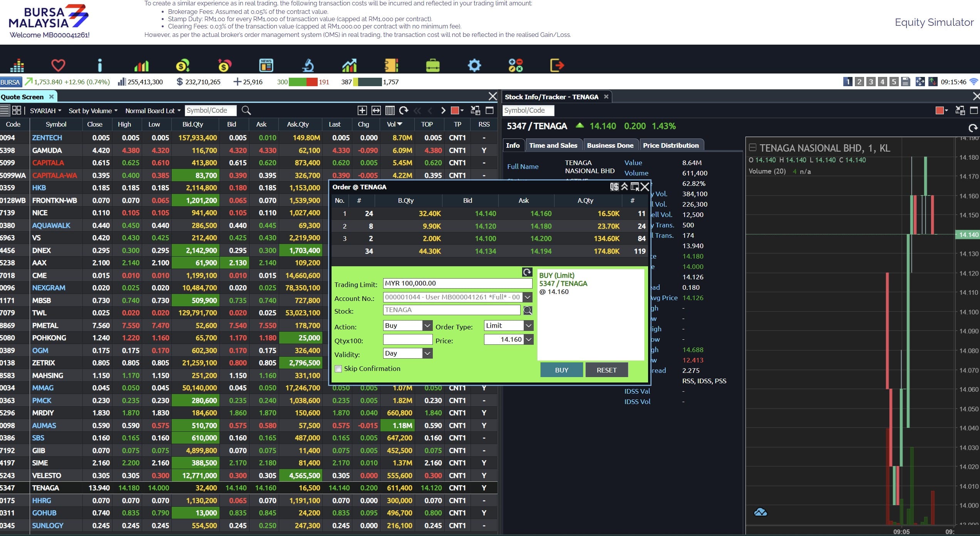Switch to the Time and Sales tab
The image size is (980, 536).
(553, 145)
